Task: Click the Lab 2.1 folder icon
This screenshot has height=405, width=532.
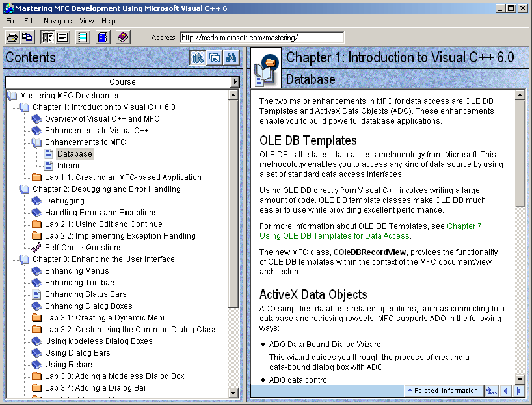Action: coord(36,224)
